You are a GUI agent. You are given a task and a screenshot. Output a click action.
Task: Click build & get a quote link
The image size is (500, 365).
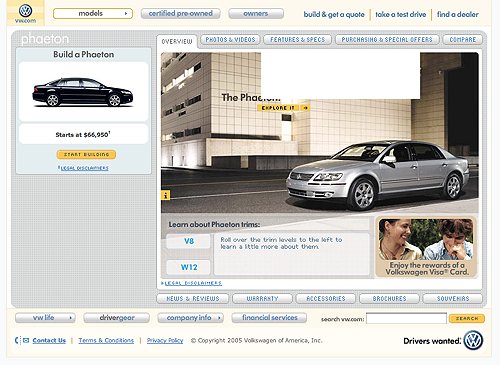pyautogui.click(x=334, y=14)
